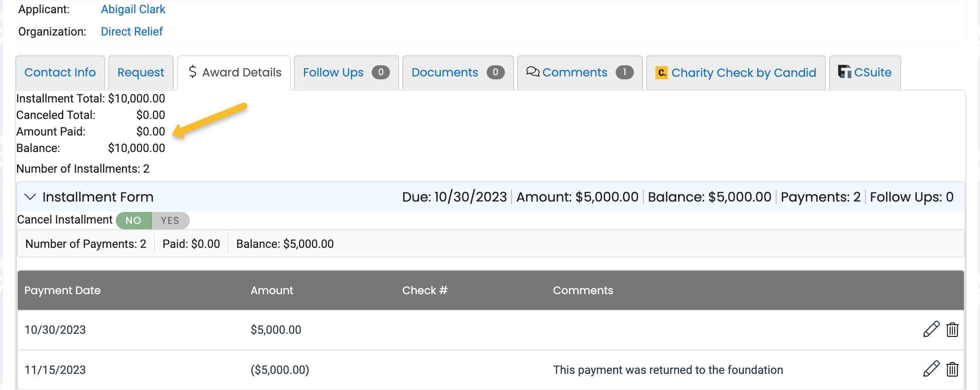View the Follow Ups tab
Viewport: 980px width, 390px height.
click(333, 72)
